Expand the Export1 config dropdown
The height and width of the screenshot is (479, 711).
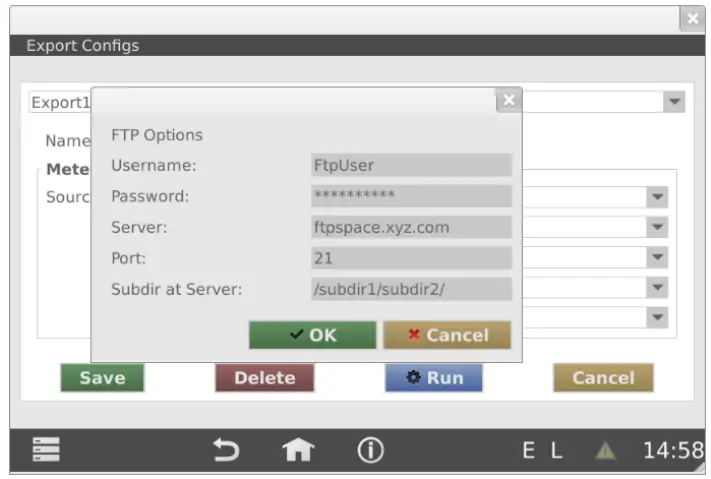coord(674,102)
